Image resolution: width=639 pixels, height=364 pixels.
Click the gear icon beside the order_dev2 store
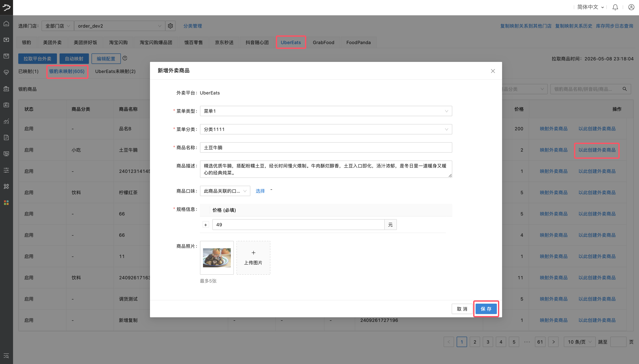click(170, 26)
